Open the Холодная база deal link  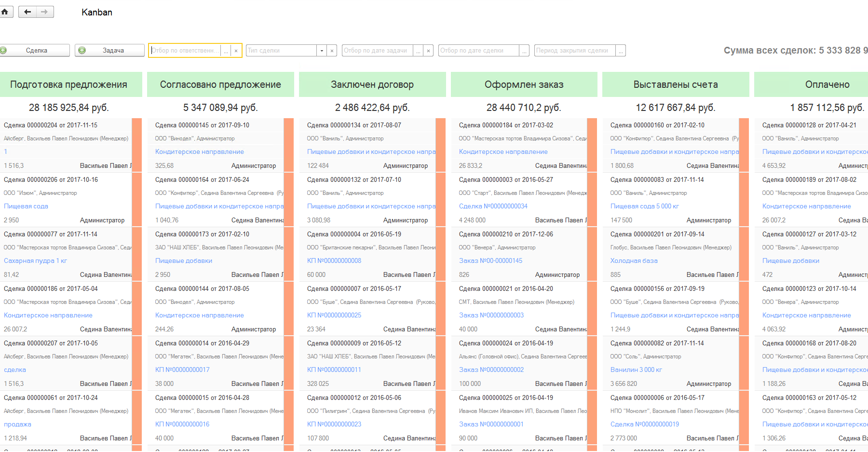point(634,260)
